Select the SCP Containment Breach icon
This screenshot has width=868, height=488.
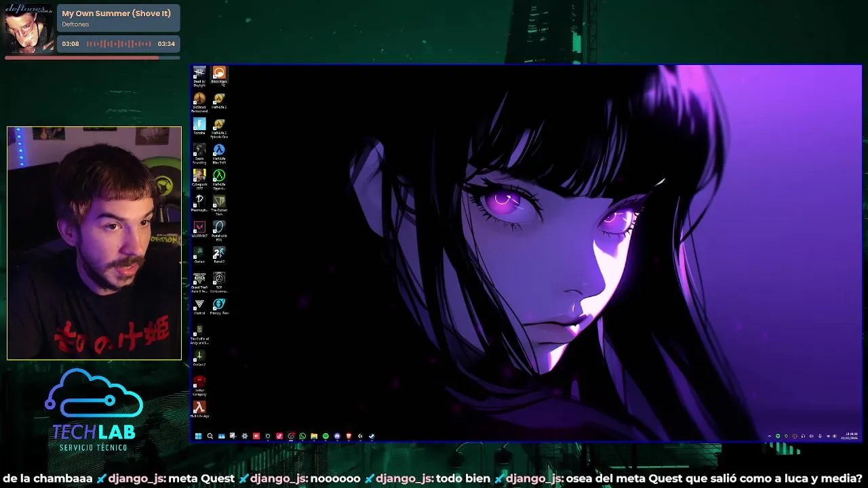tap(219, 283)
